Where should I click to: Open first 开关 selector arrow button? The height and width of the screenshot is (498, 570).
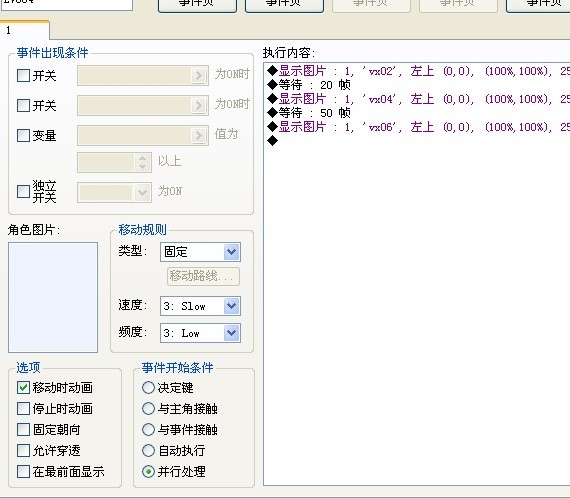coord(198,76)
